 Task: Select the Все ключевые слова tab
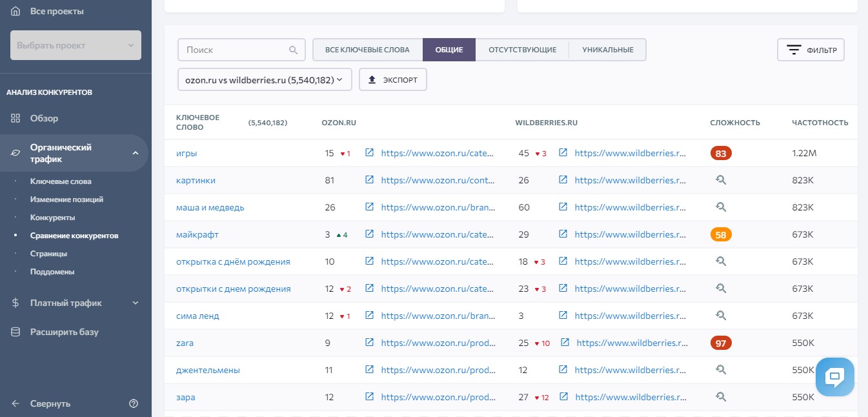367,50
